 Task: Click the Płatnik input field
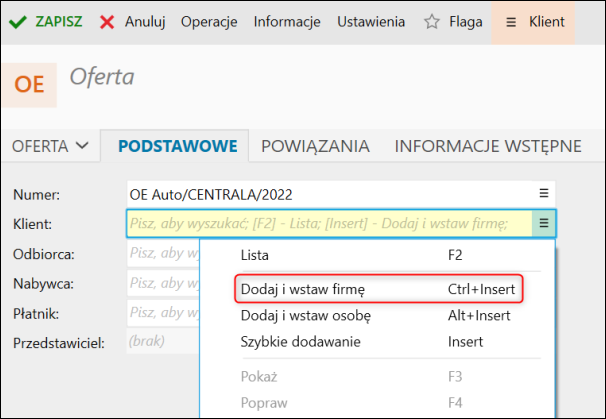point(163,312)
